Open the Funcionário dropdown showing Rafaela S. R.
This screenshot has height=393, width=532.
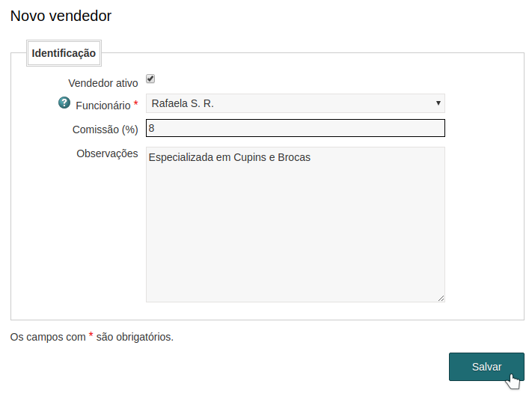[295, 103]
